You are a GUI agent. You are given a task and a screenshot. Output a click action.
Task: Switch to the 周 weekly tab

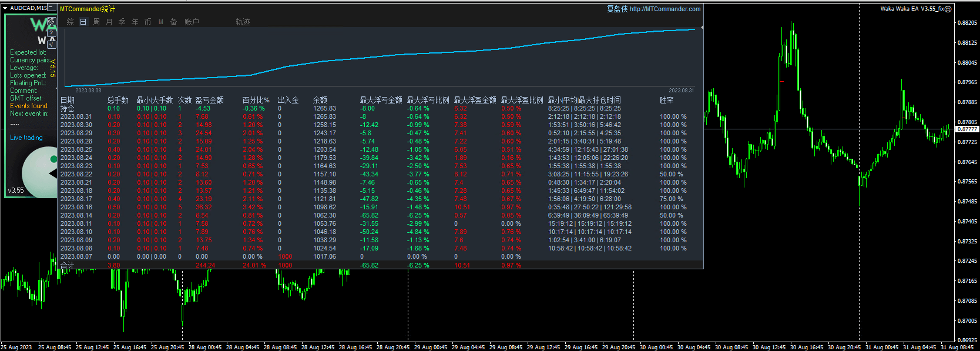pyautogui.click(x=96, y=22)
